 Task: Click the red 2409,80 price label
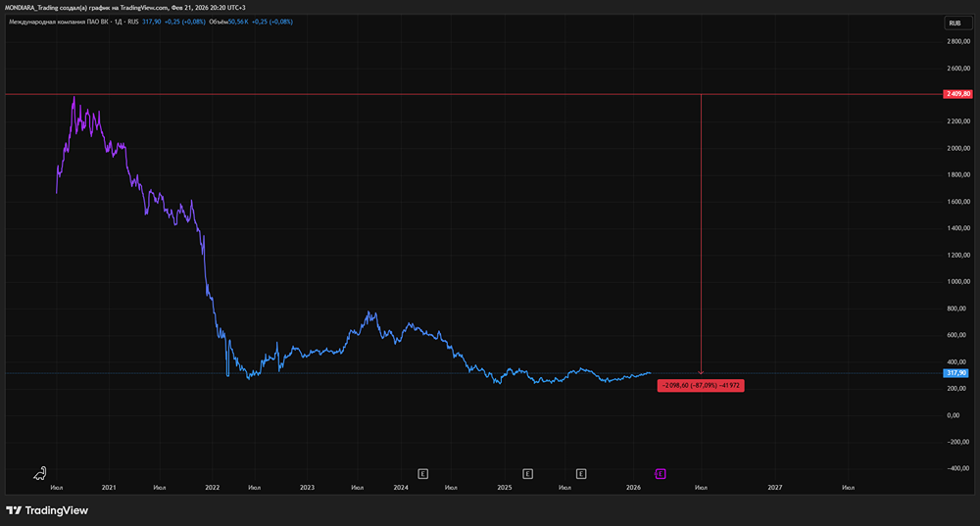(957, 94)
